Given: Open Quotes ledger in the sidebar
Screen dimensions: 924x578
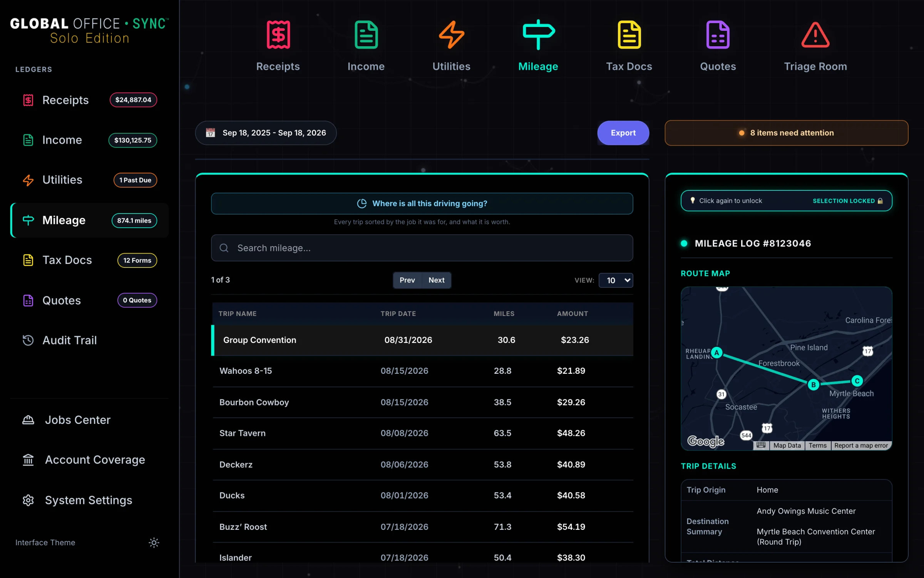Looking at the screenshot, I should [89, 301].
